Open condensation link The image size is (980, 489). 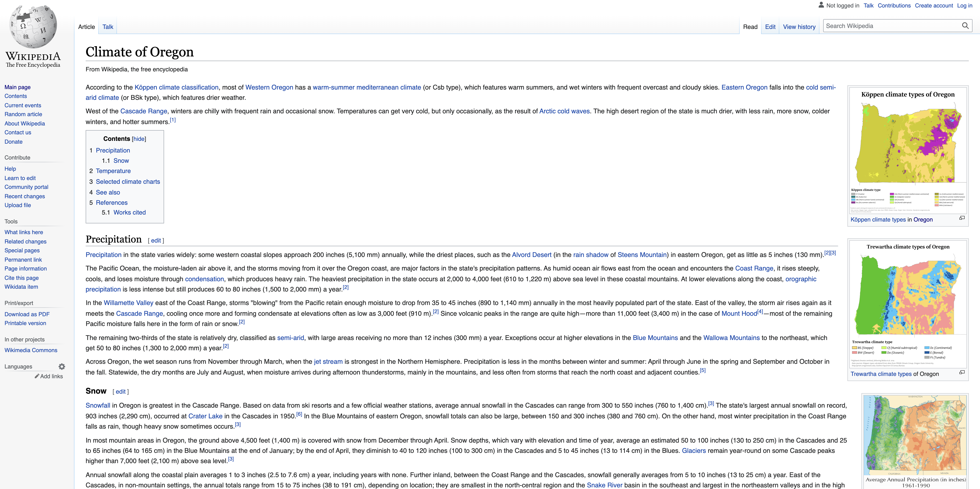pyautogui.click(x=204, y=279)
